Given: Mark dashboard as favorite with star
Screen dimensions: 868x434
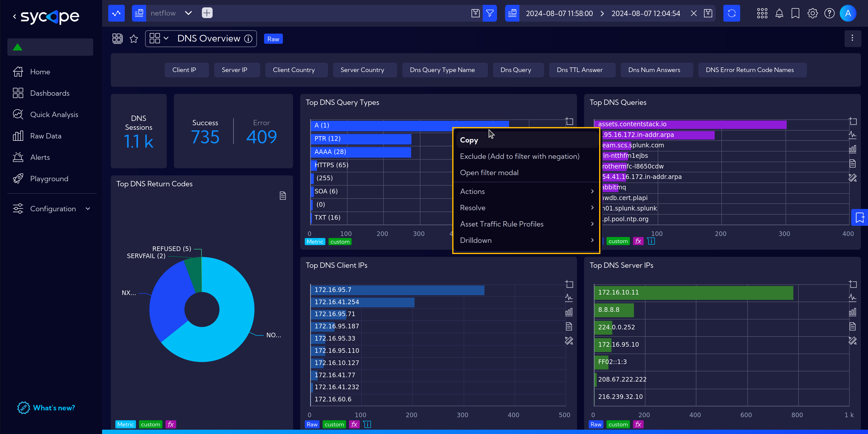Looking at the screenshot, I should (x=134, y=39).
